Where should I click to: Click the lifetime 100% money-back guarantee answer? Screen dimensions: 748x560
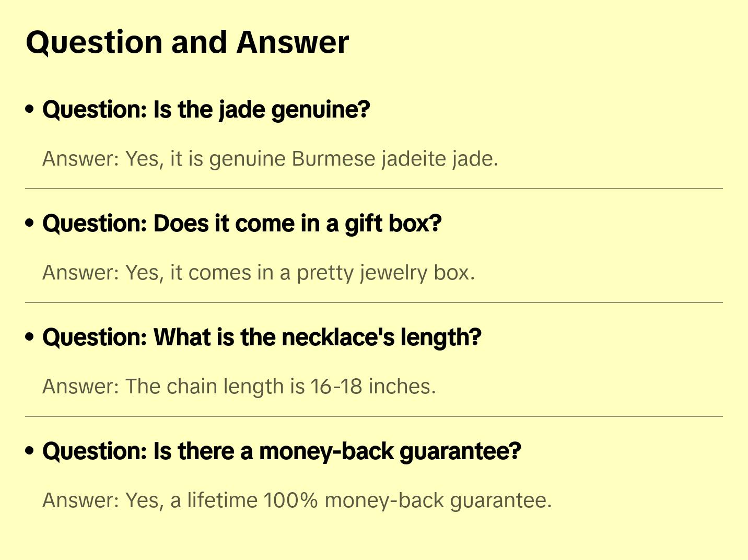(x=297, y=500)
